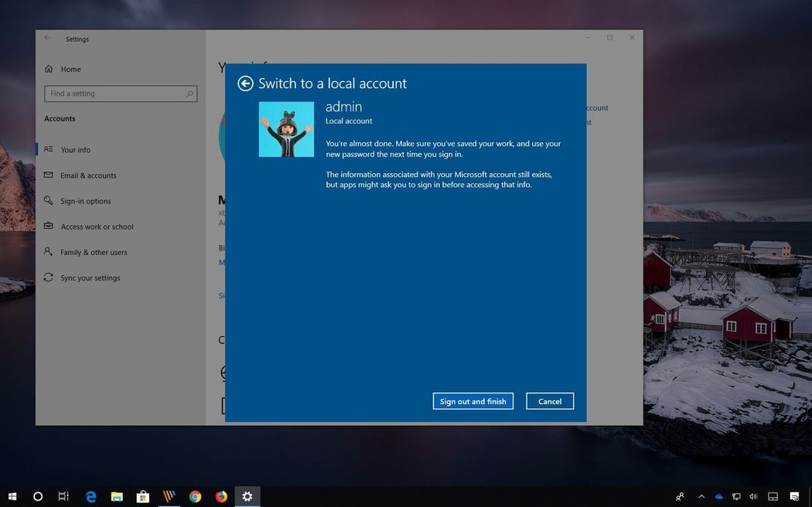
Task: Cancel switching to a local account
Action: click(x=550, y=401)
